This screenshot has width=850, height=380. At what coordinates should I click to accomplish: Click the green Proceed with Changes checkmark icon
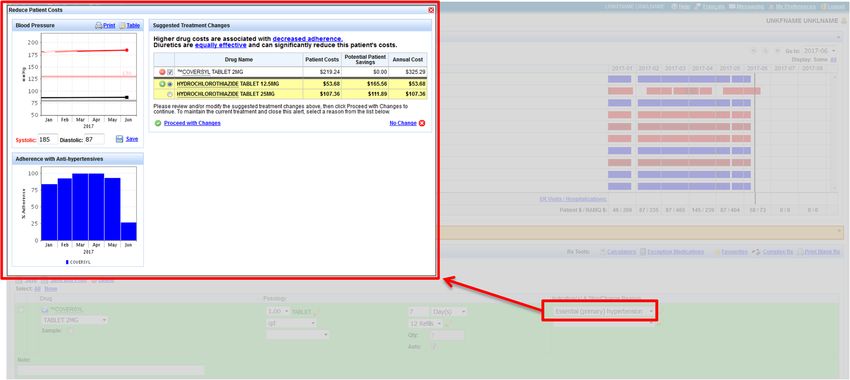point(158,123)
